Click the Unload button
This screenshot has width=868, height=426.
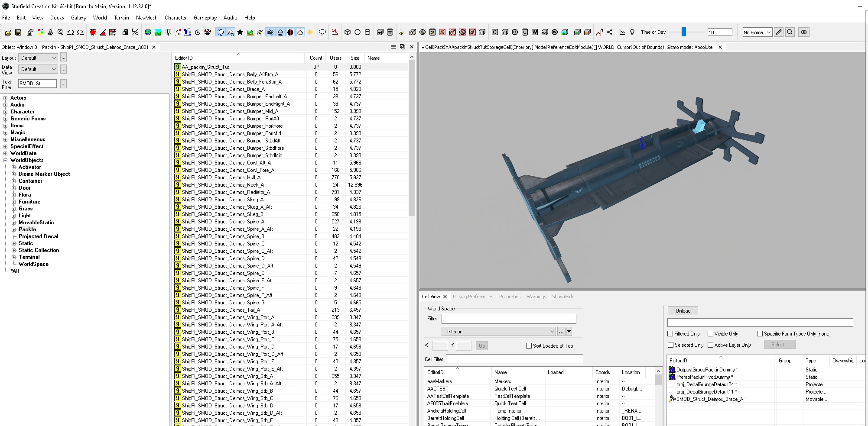click(x=683, y=311)
